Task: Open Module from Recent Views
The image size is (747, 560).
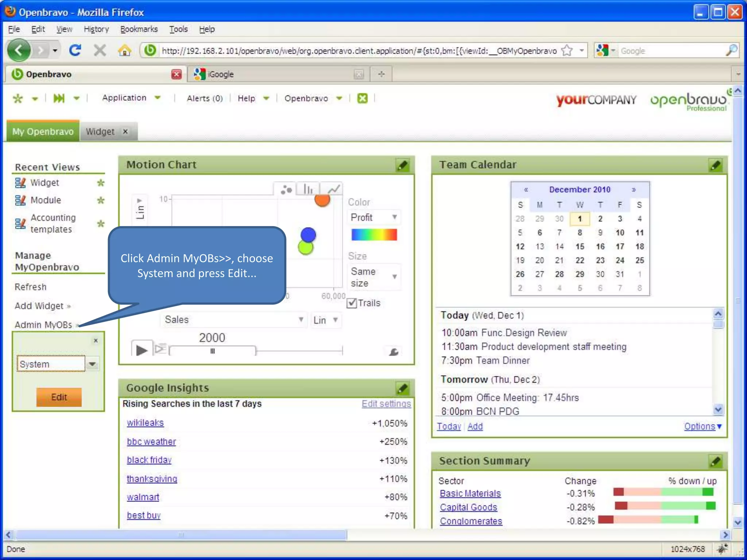Action: pyautogui.click(x=46, y=200)
